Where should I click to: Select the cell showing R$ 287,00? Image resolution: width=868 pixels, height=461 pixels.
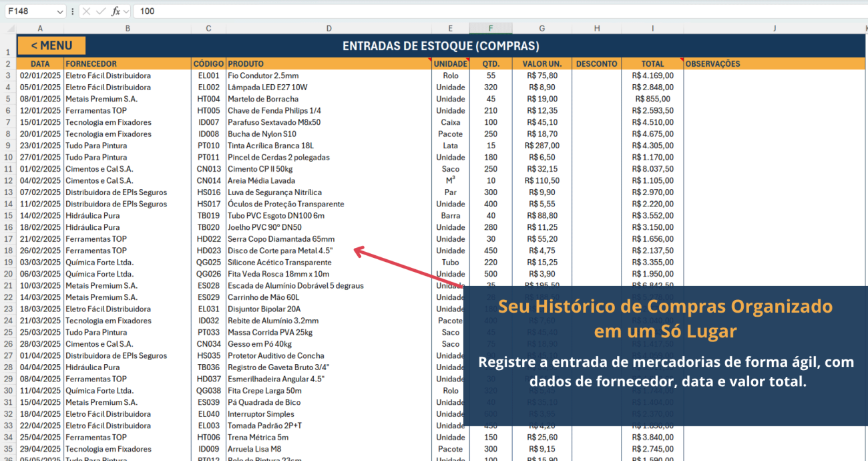click(x=541, y=145)
